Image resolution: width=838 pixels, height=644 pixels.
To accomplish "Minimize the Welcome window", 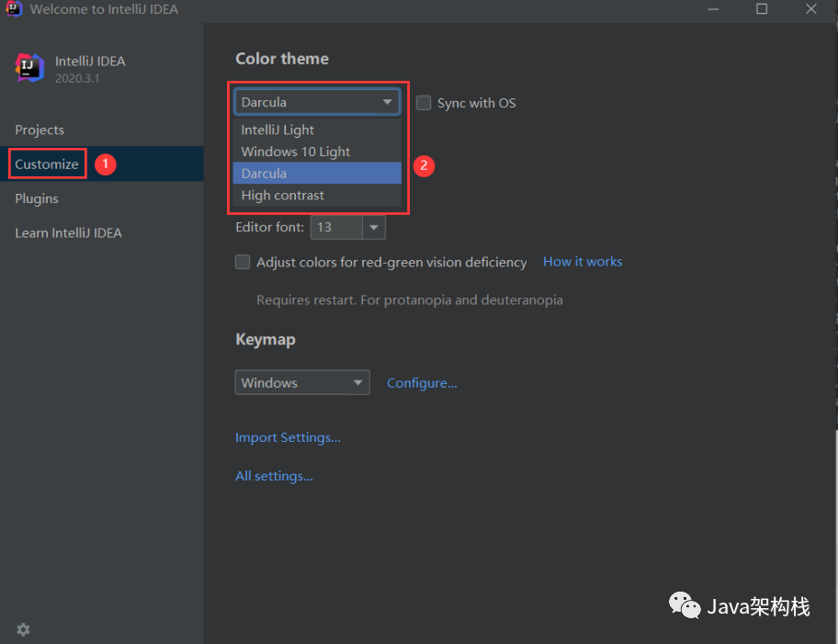I will coord(714,9).
